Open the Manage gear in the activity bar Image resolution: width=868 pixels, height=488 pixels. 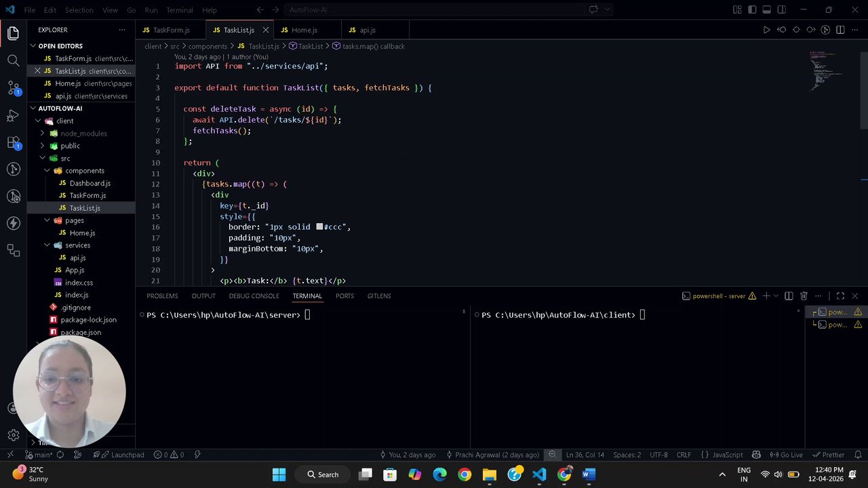pyautogui.click(x=13, y=435)
